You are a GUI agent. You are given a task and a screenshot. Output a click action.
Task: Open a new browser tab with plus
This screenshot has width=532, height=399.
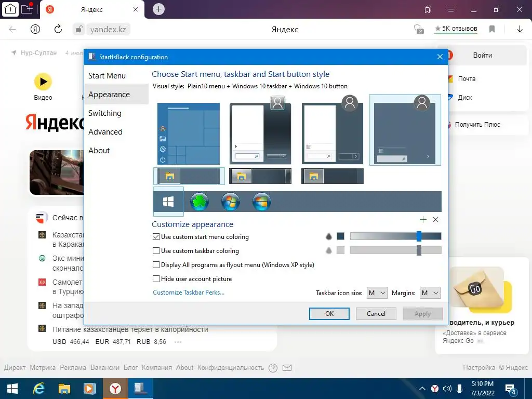(x=158, y=9)
